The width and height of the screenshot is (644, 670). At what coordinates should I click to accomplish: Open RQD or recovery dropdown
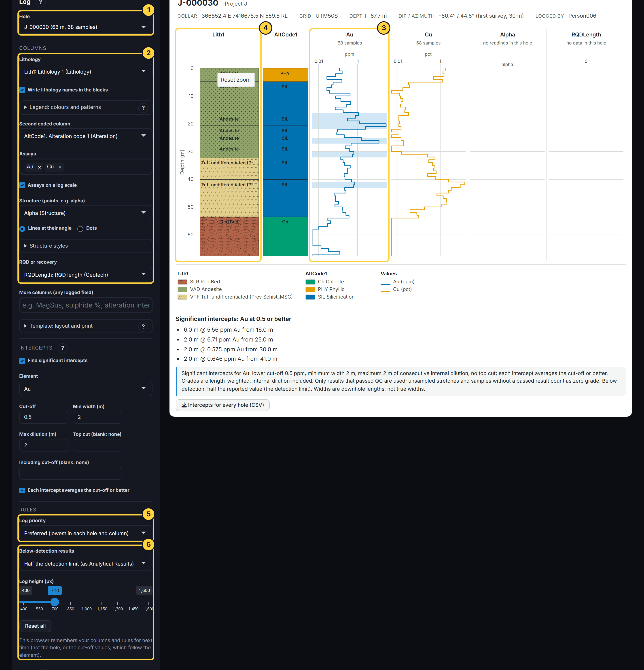point(85,275)
